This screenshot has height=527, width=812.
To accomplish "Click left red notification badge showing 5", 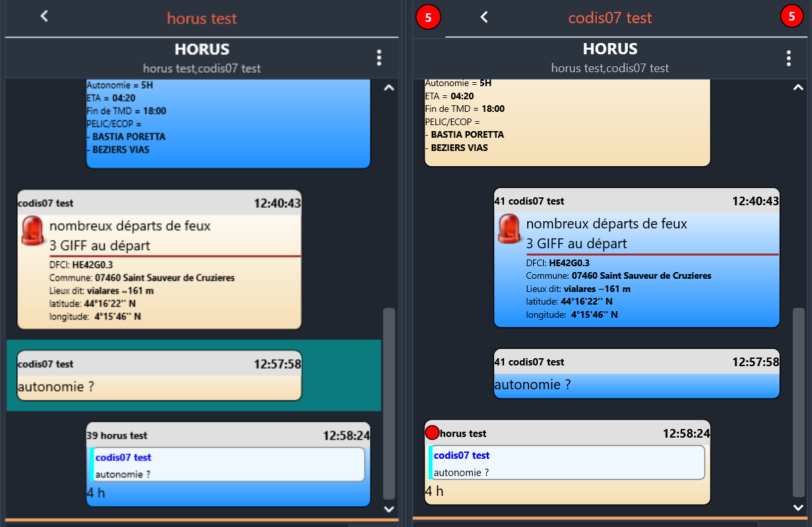I will 429,18.
